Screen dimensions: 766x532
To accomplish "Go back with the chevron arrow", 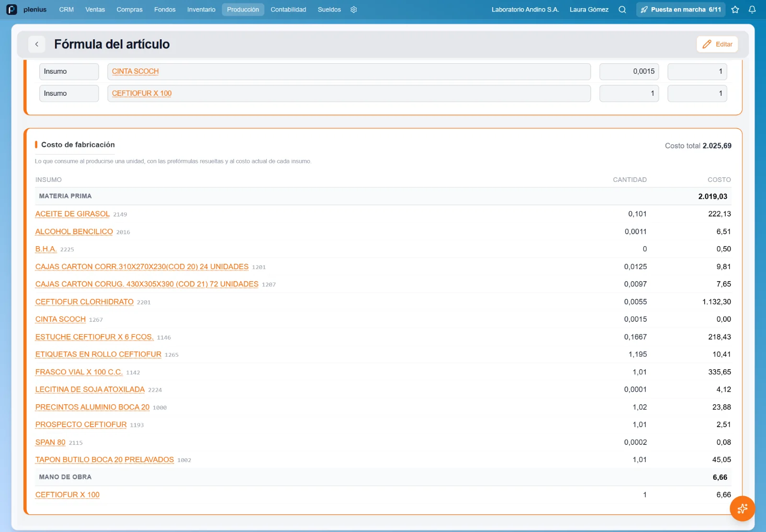I will coord(37,44).
